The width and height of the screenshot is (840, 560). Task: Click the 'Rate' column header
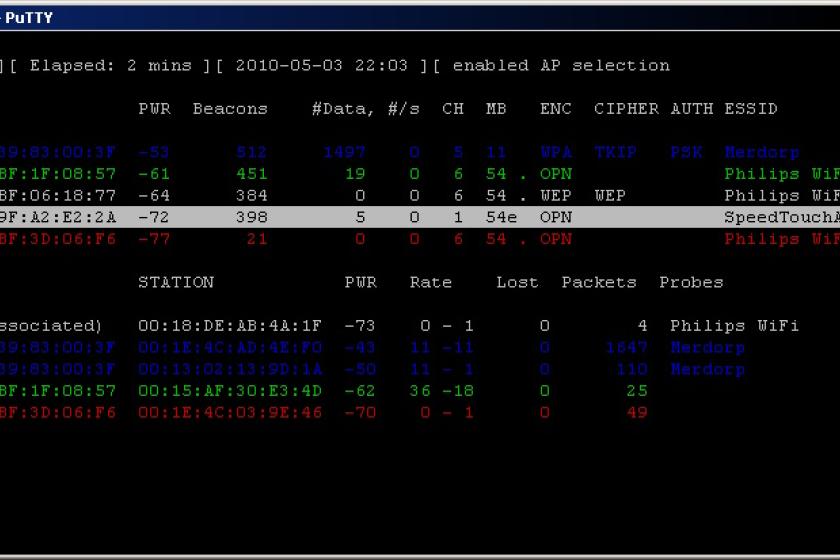pyautogui.click(x=431, y=282)
